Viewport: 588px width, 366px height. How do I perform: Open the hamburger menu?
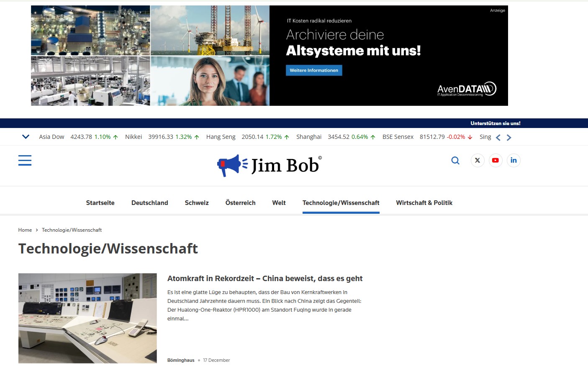point(25,160)
